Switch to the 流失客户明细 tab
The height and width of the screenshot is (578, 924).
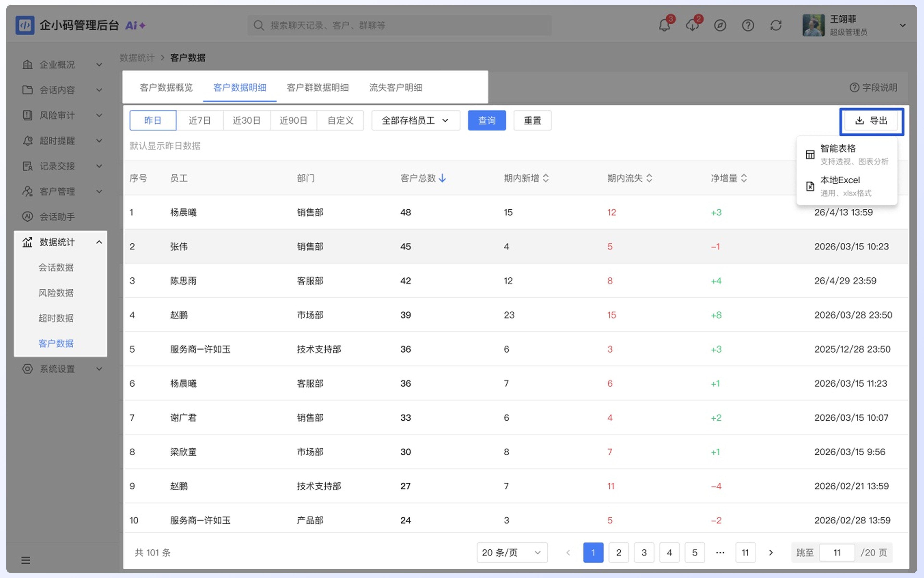point(396,88)
